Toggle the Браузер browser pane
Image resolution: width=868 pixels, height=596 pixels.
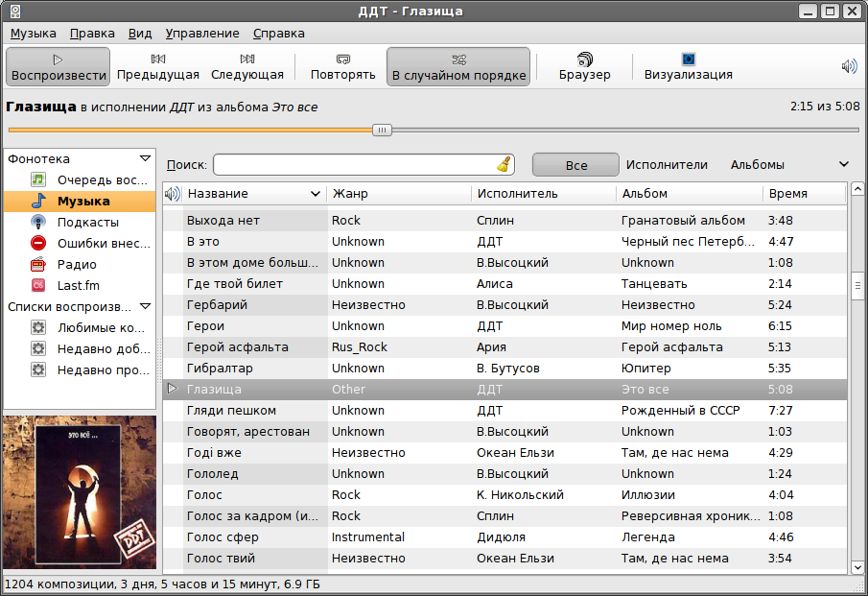click(584, 66)
